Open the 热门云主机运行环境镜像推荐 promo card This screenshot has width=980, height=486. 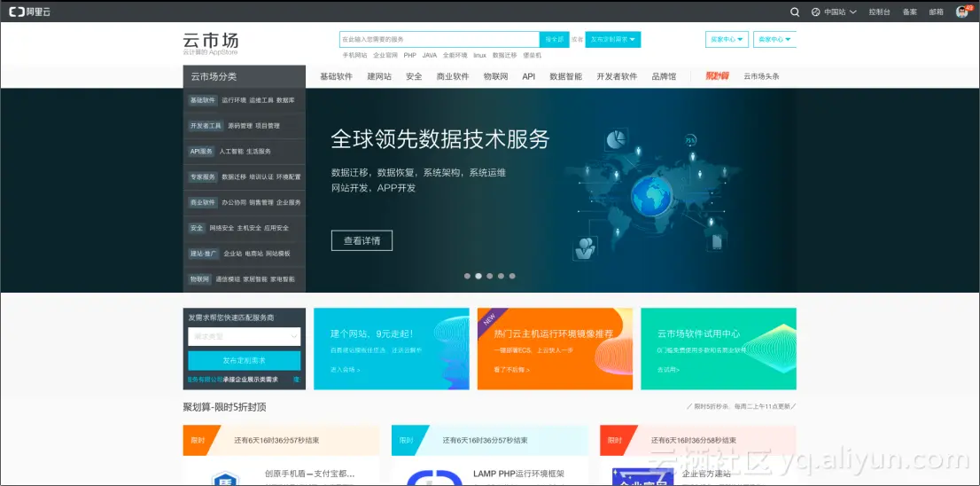coord(555,349)
